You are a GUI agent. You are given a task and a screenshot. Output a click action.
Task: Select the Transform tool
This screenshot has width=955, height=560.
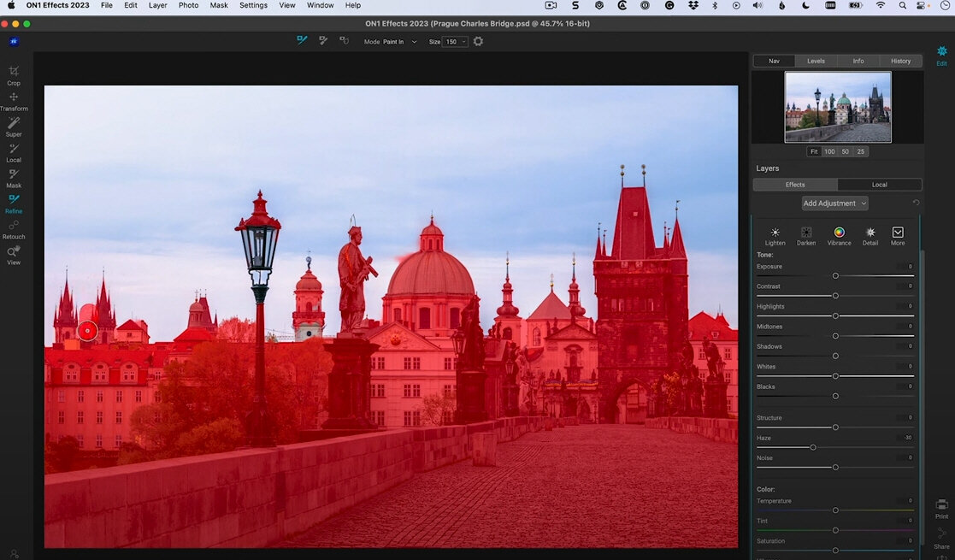[14, 101]
